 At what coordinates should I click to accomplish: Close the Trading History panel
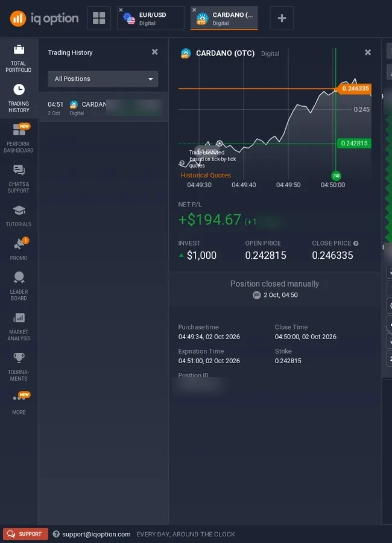point(155,52)
